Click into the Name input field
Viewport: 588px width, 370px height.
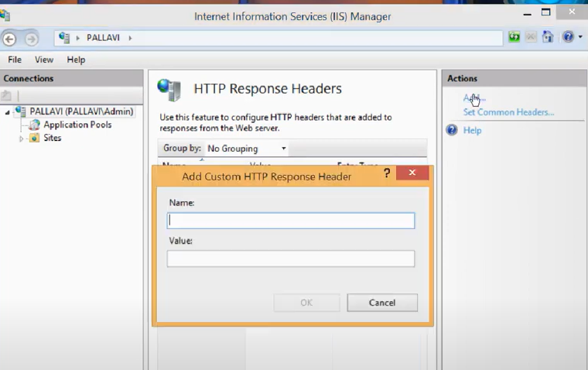pos(291,221)
